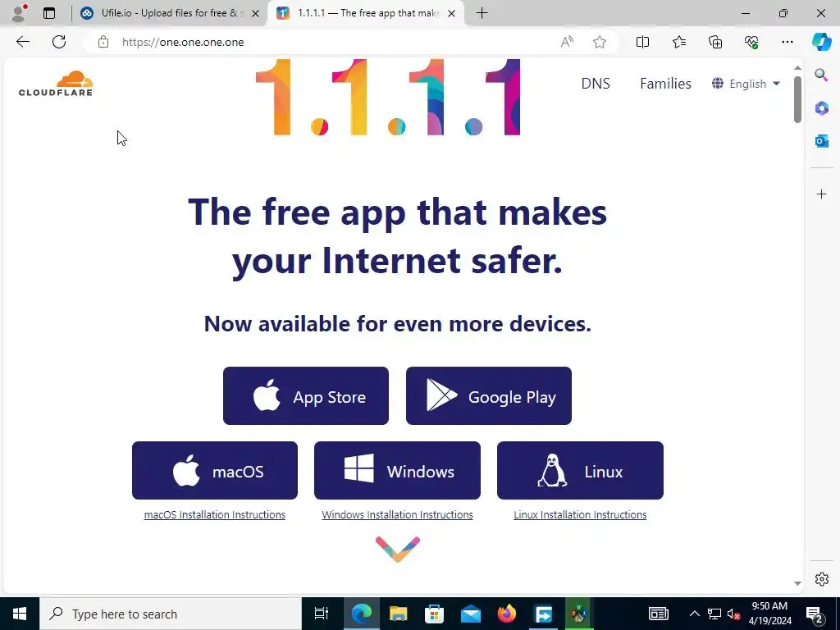Image resolution: width=840 pixels, height=630 pixels.
Task: Open Outlook from the sidebar
Action: (x=821, y=141)
